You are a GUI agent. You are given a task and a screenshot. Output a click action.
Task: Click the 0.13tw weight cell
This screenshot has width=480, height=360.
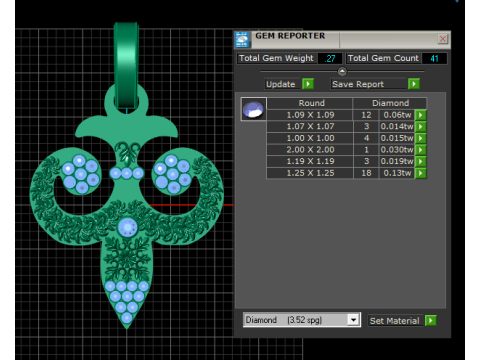[x=397, y=173]
